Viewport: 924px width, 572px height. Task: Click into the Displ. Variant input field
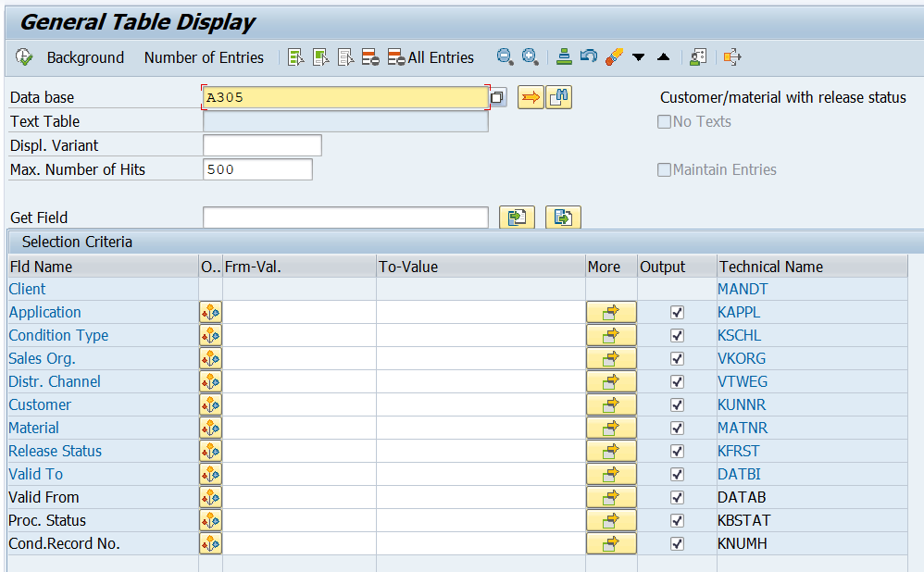(262, 145)
